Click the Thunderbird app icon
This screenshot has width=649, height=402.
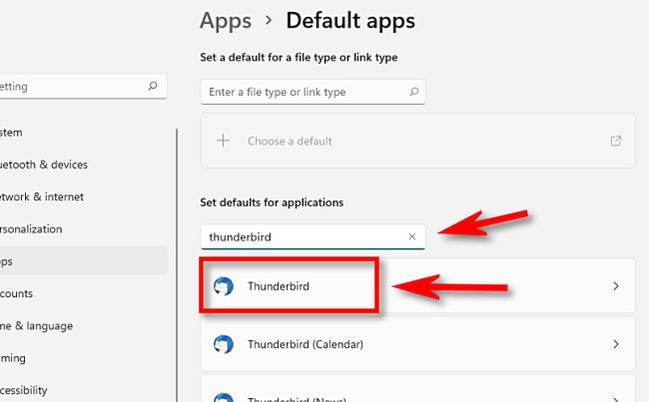(224, 286)
